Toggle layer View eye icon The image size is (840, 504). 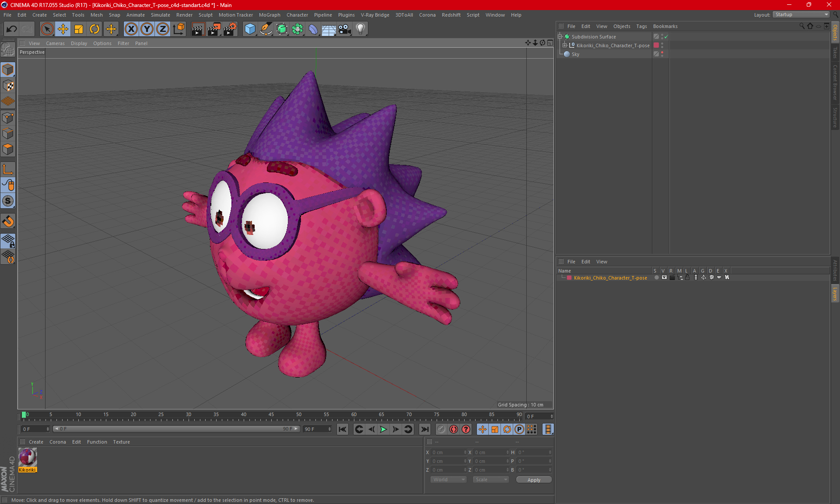pyautogui.click(x=664, y=277)
